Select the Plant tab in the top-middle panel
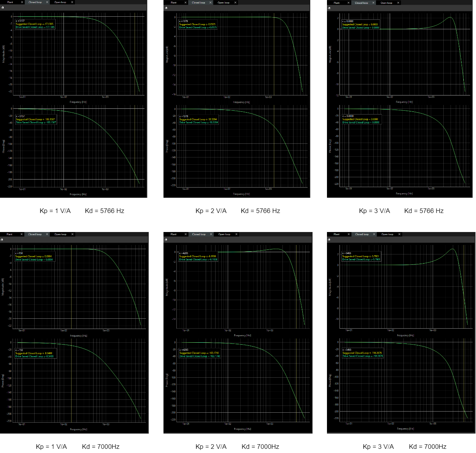 coord(173,2)
